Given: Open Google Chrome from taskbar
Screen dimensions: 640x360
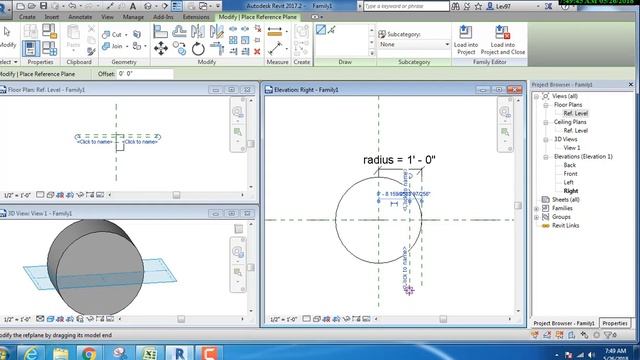Looking at the screenshot, I should click(x=89, y=353).
